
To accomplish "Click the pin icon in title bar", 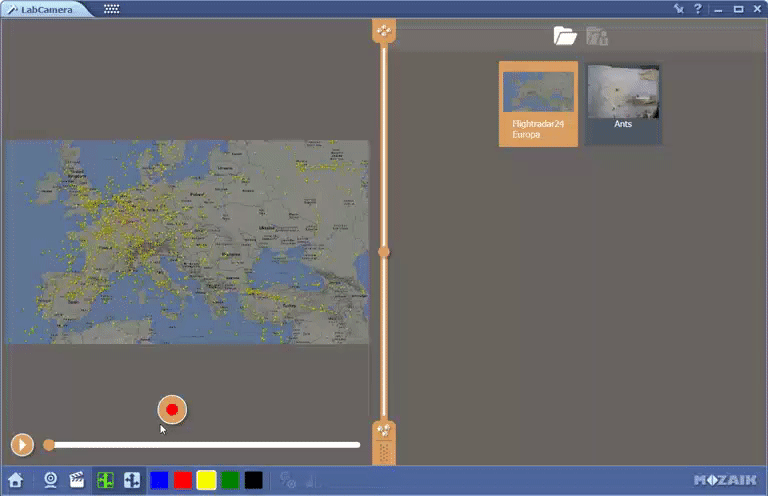I will (679, 9).
